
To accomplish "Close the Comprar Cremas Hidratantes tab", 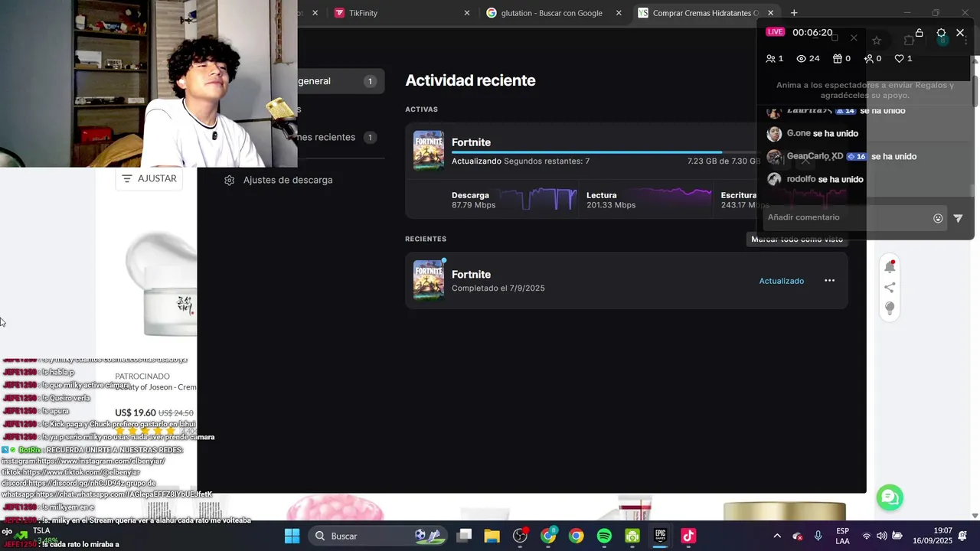I will tap(770, 13).
